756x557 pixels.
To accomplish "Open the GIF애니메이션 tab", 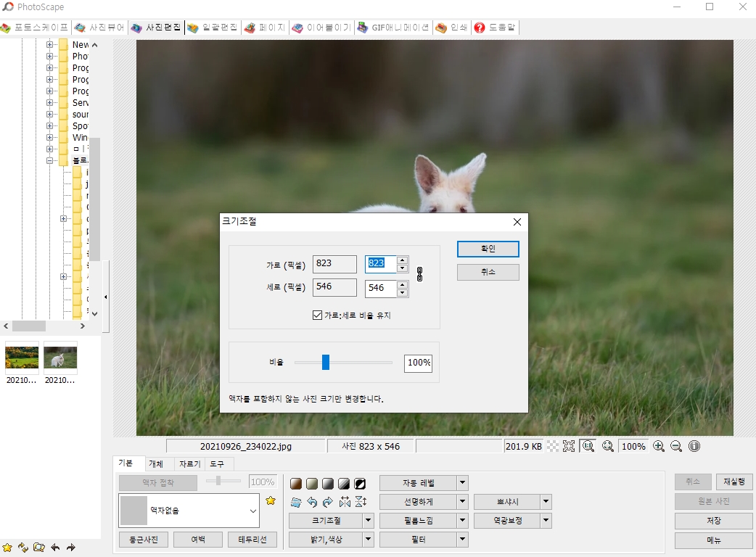I will [x=393, y=28].
